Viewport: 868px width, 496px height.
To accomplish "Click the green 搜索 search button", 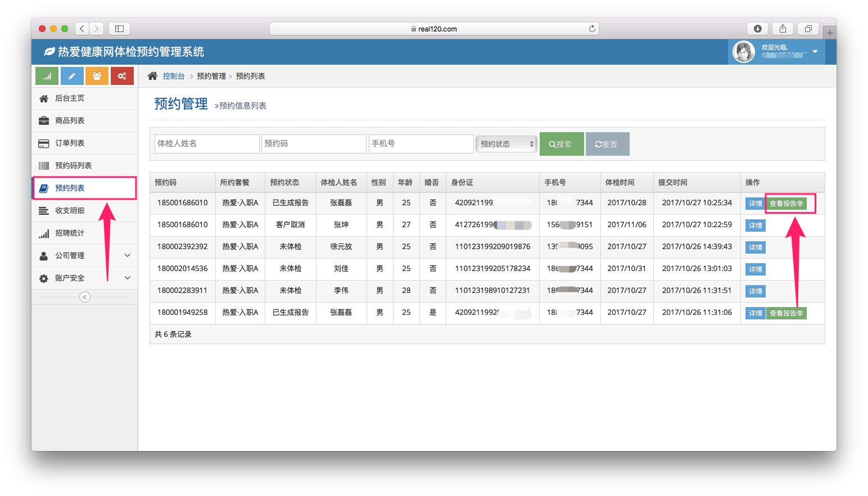I will [x=561, y=144].
